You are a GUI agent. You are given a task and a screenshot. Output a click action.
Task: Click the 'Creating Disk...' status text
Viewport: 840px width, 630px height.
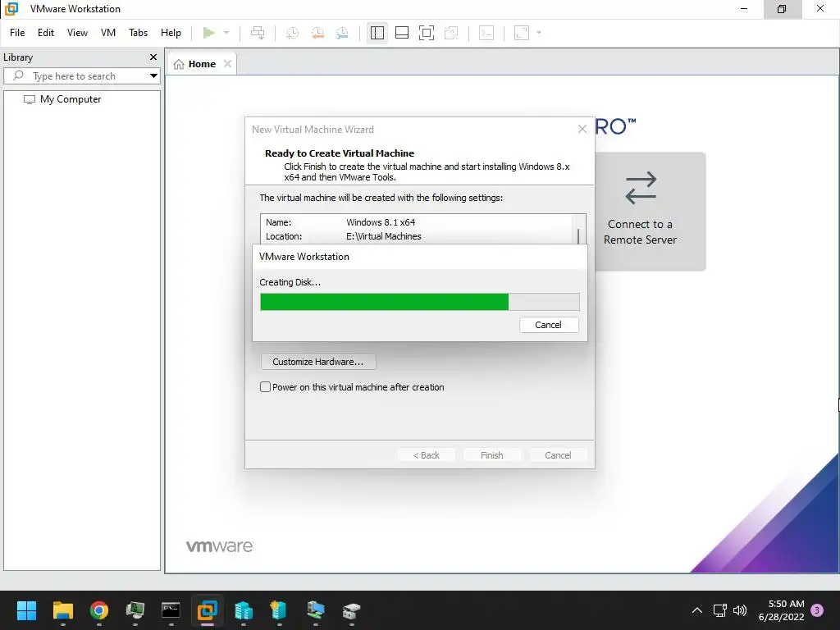coord(290,282)
